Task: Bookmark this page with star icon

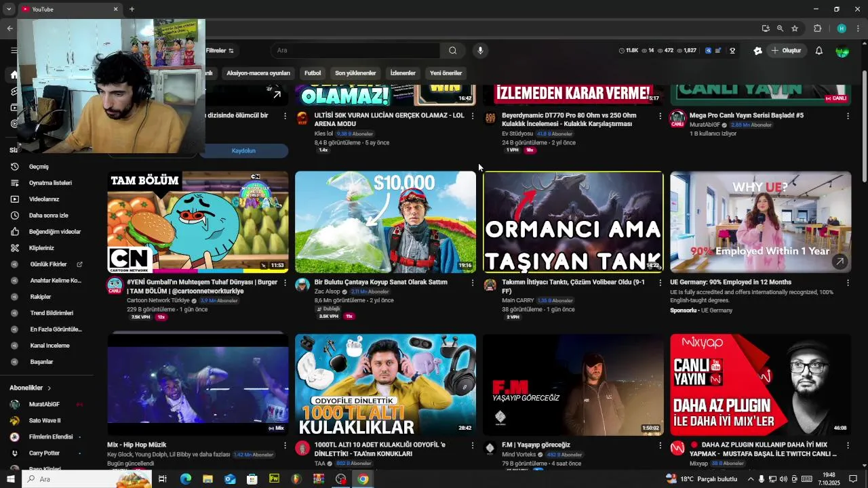Action: (795, 28)
